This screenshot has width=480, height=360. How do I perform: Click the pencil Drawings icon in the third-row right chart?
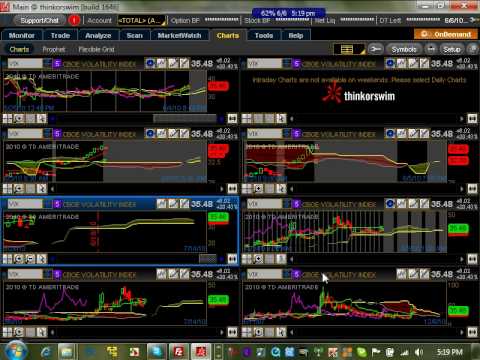pyautogui.click(x=413, y=204)
